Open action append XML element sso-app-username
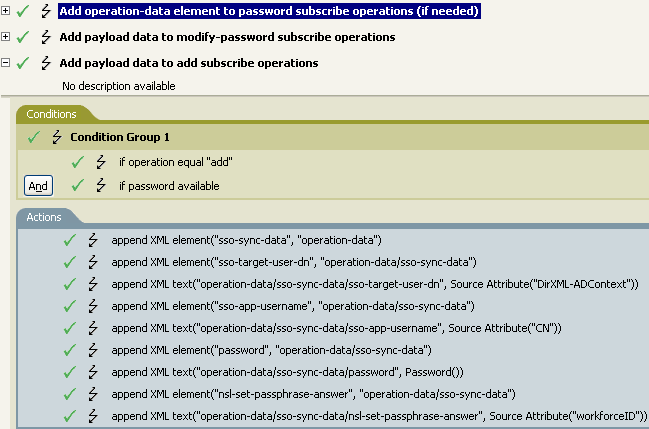The width and height of the screenshot is (649, 429). tap(293, 306)
